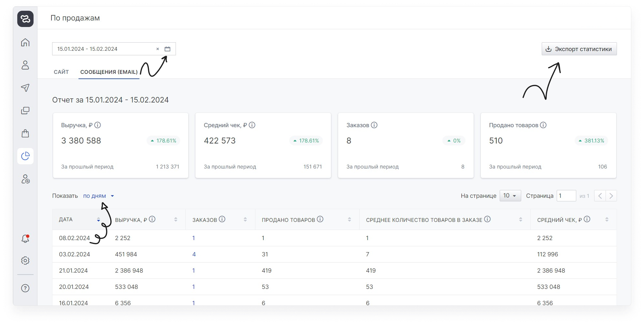Open orders link '1' for 21.01.2024
Image resolution: width=644 pixels, height=325 pixels.
pos(193,271)
